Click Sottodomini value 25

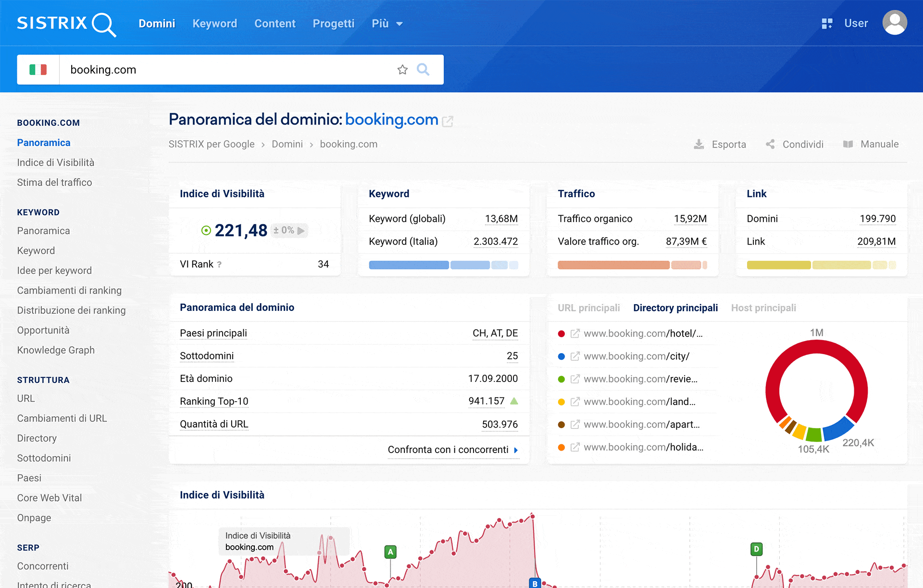512,356
